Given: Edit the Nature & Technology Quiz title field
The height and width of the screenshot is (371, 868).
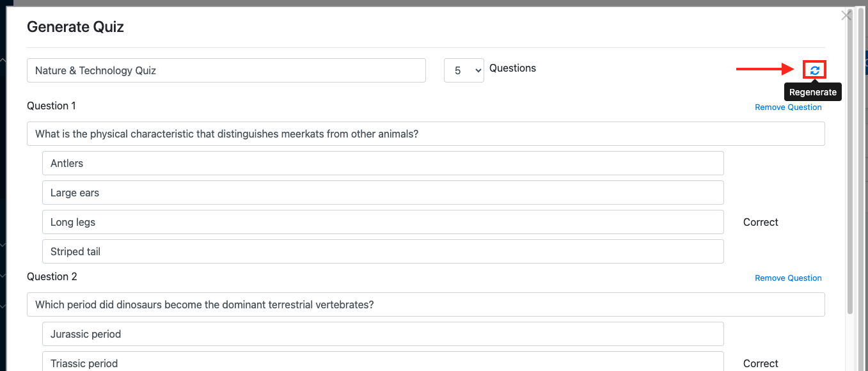Looking at the screenshot, I should coord(226,70).
